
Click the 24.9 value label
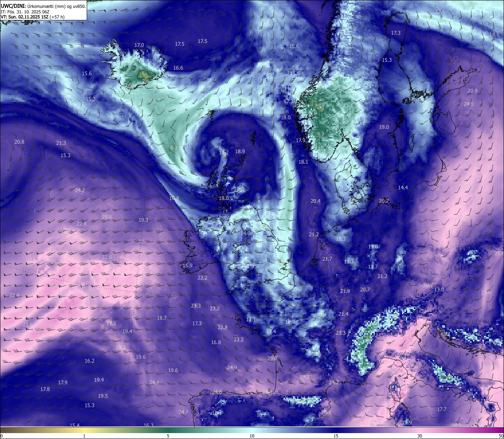click(232, 368)
